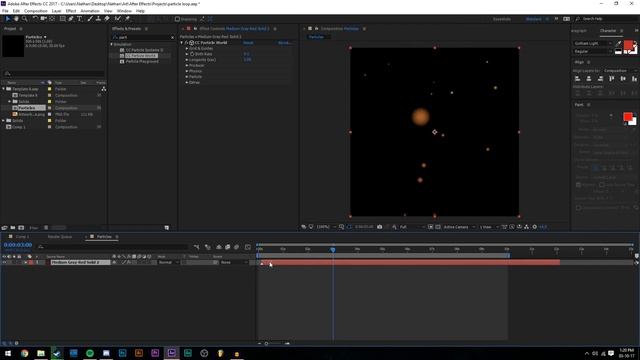Select the Essentials workspace
Screen dimensions: 640x360
502,19
